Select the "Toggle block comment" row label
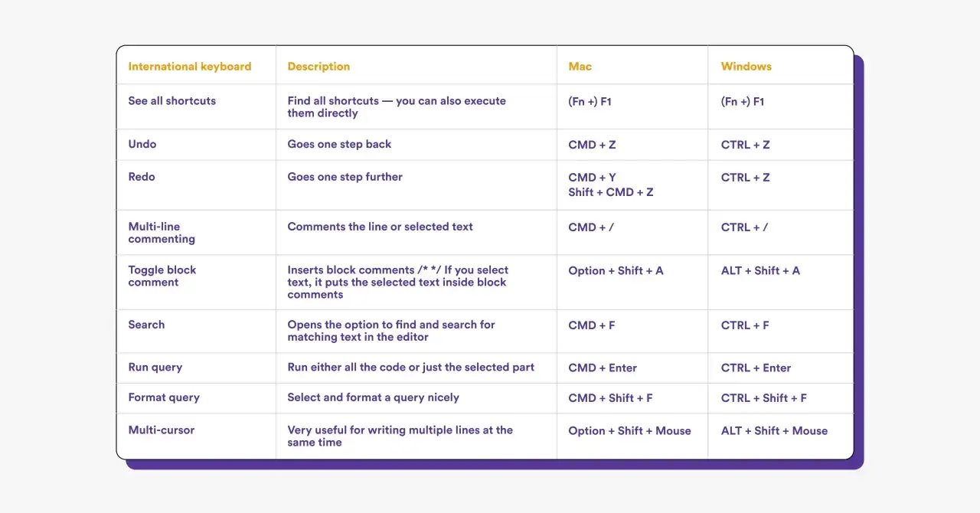This screenshot has height=513, width=980. [162, 276]
